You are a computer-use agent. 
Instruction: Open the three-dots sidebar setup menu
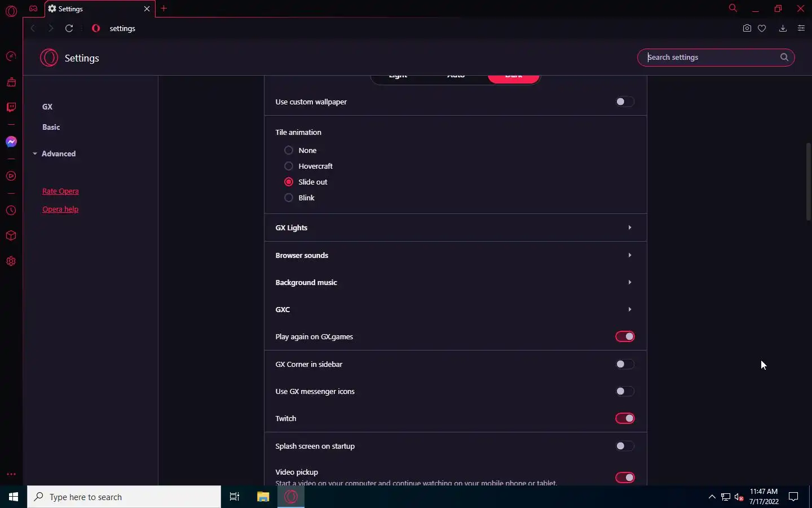tap(11, 474)
